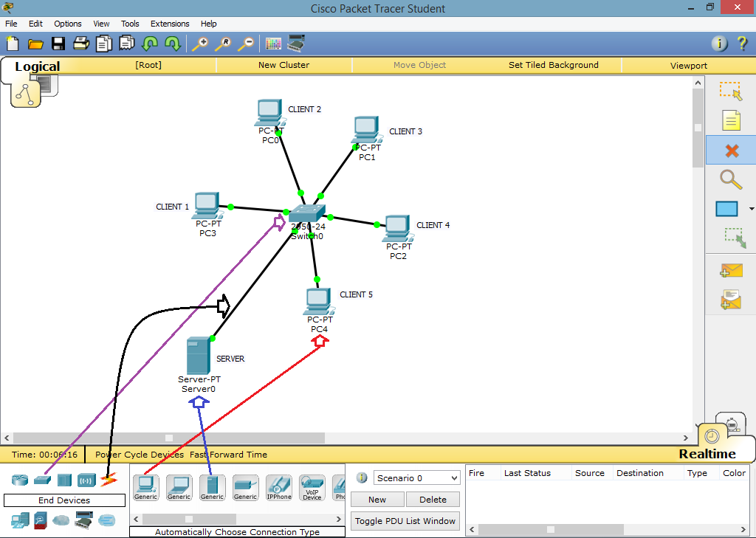This screenshot has height=538, width=756.
Task: Activate the Inspect magnifier tool
Action: [731, 179]
